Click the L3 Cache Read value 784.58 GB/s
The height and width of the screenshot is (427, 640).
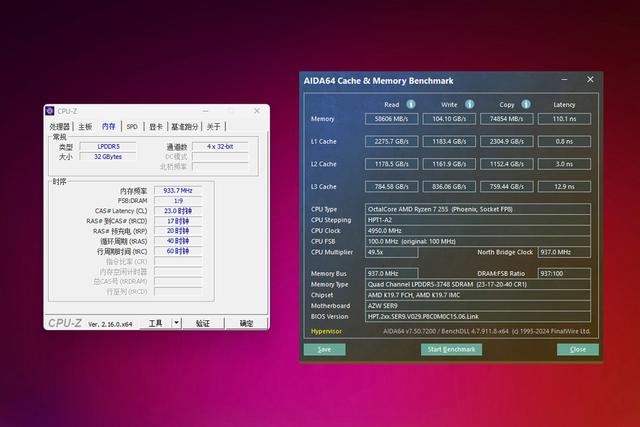coord(391,187)
